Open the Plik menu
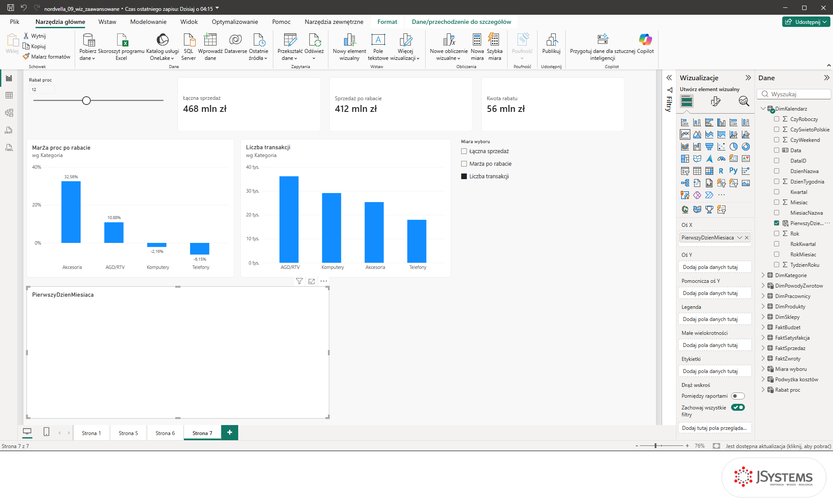 point(15,22)
